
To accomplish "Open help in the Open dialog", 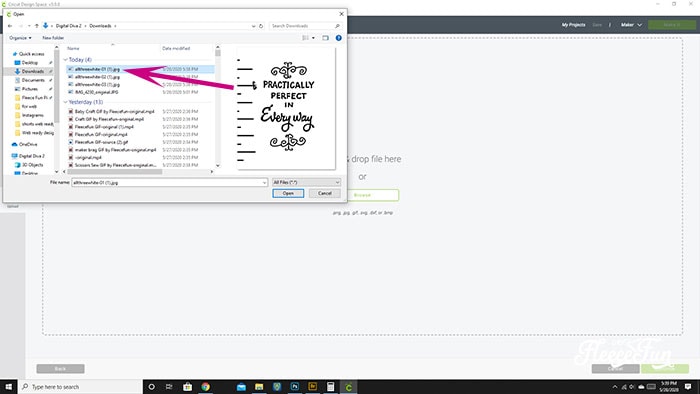I will click(x=338, y=38).
